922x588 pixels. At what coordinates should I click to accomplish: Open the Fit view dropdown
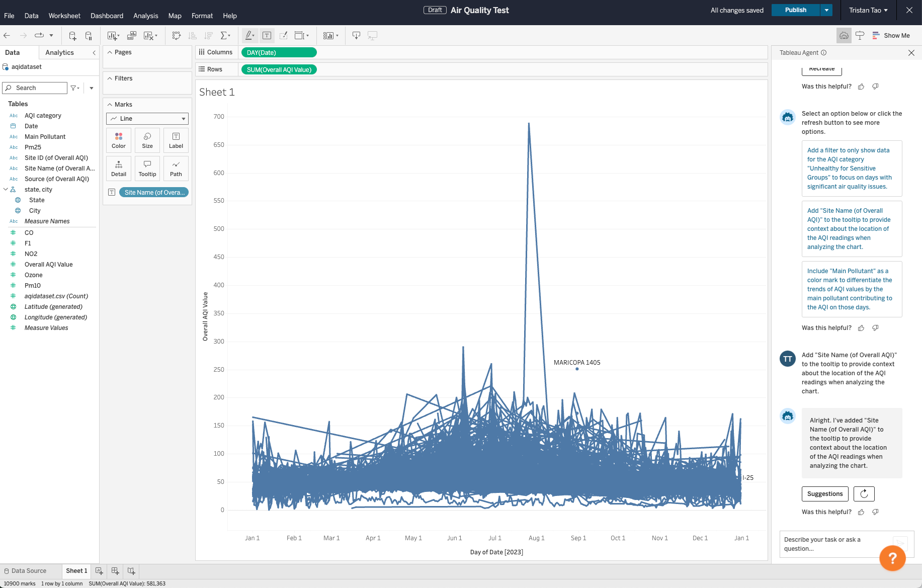[302, 35]
